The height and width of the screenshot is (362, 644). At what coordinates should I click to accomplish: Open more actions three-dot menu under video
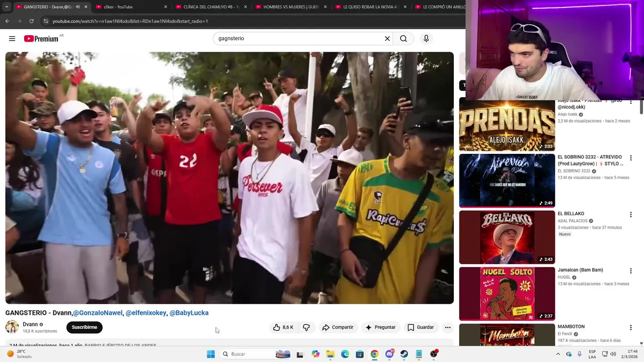pos(448,327)
